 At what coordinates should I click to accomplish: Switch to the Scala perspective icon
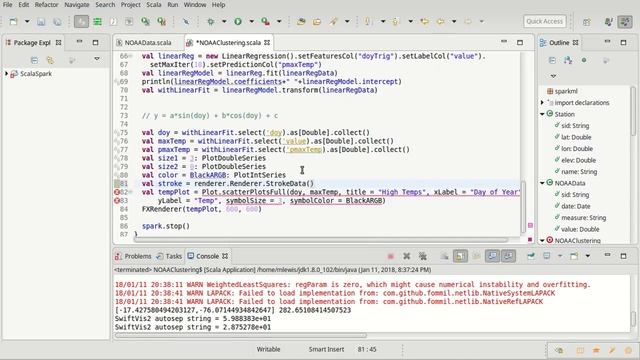(625, 22)
